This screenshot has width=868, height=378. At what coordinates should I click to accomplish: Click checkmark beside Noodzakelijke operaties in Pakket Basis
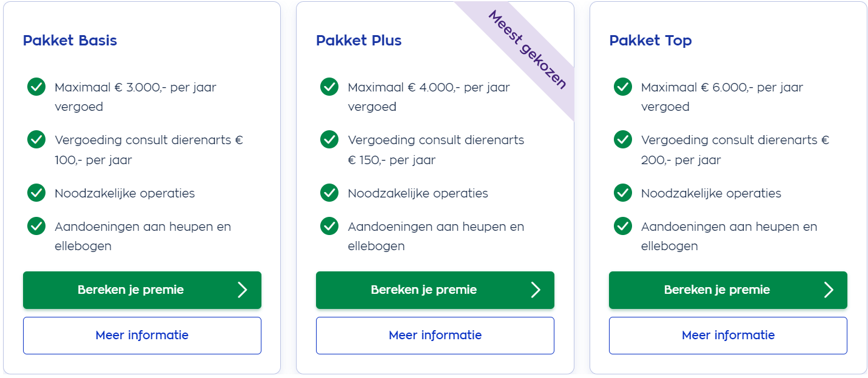point(36,193)
